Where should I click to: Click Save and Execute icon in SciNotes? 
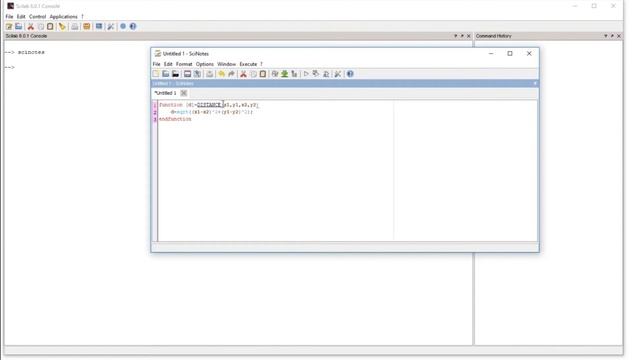click(x=316, y=74)
